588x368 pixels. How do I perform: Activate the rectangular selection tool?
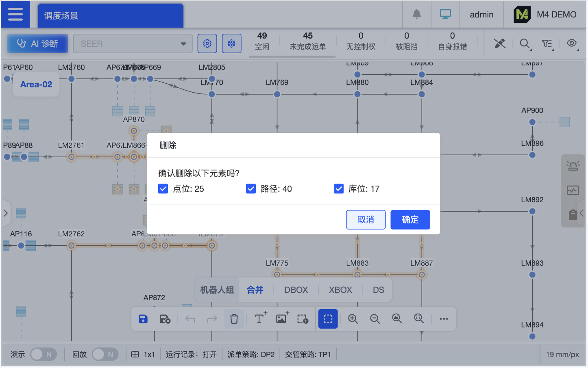coord(328,319)
